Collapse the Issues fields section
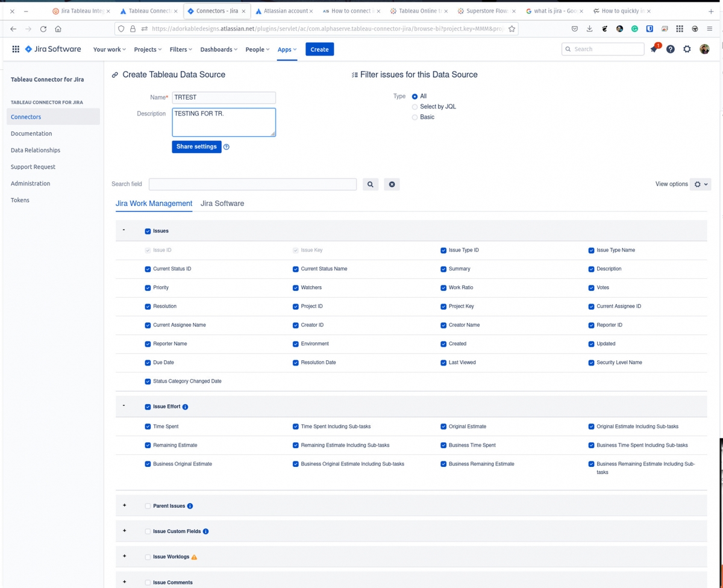 point(124,230)
